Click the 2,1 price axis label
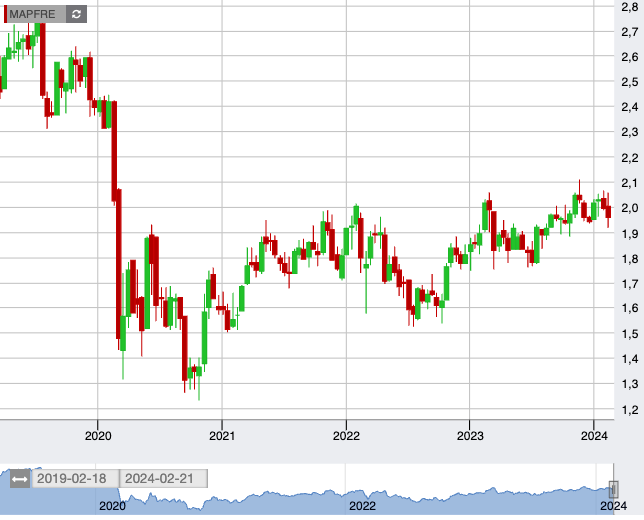Screen dimensions: 644x520 point(630,183)
